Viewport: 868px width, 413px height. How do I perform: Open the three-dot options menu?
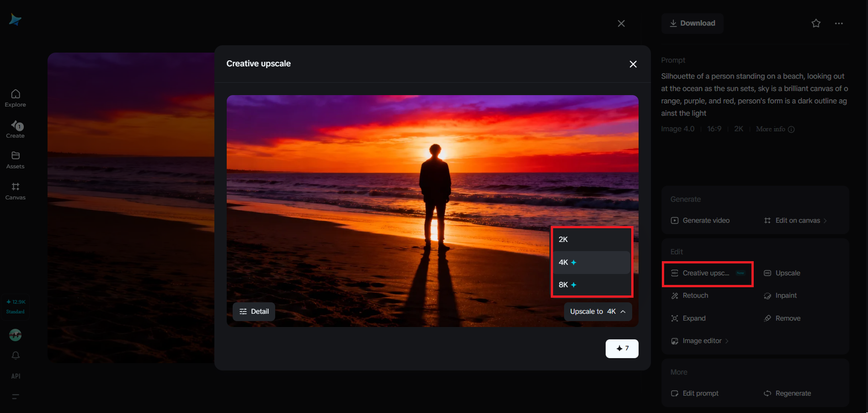[839, 23]
